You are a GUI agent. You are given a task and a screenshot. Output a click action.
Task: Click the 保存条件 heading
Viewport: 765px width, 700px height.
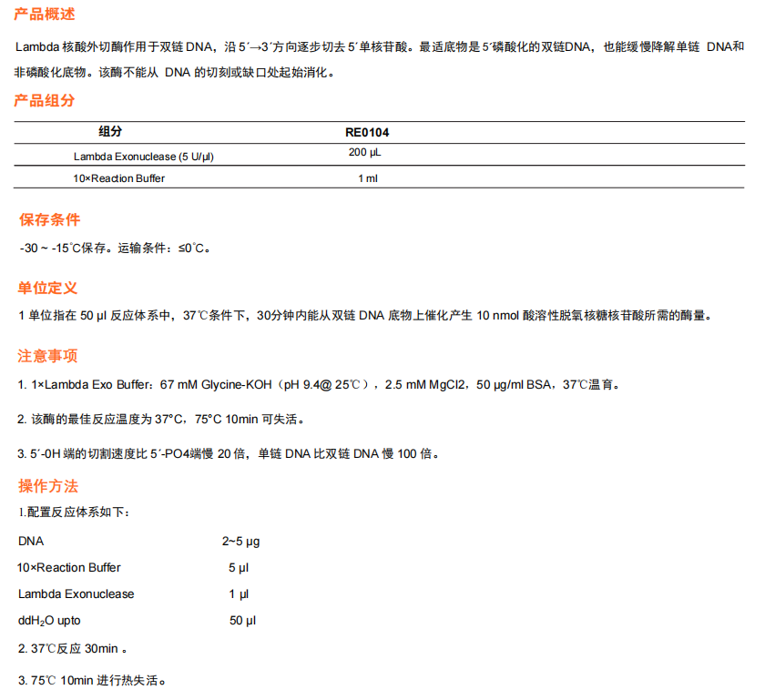coord(49,220)
